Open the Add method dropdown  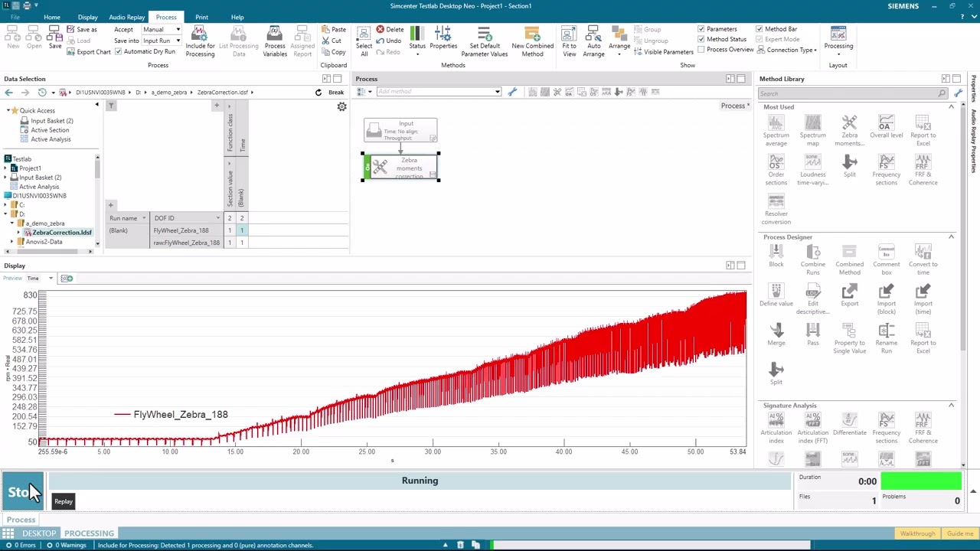coord(497,92)
